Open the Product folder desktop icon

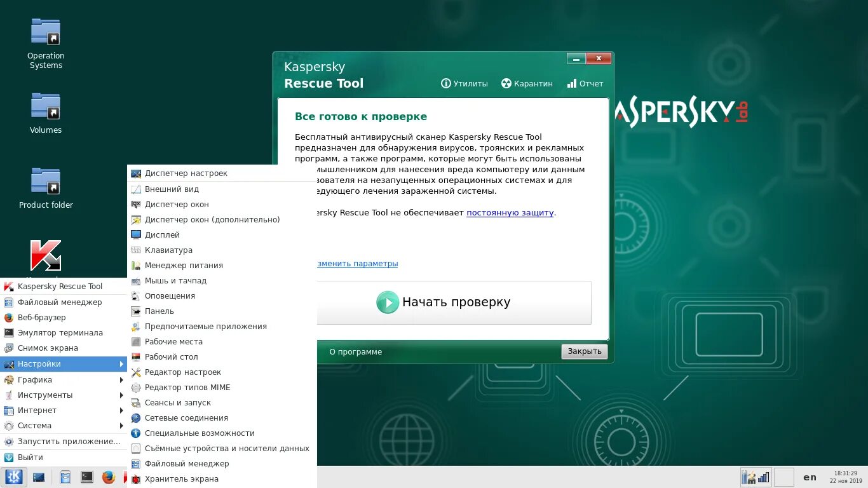[46, 187]
